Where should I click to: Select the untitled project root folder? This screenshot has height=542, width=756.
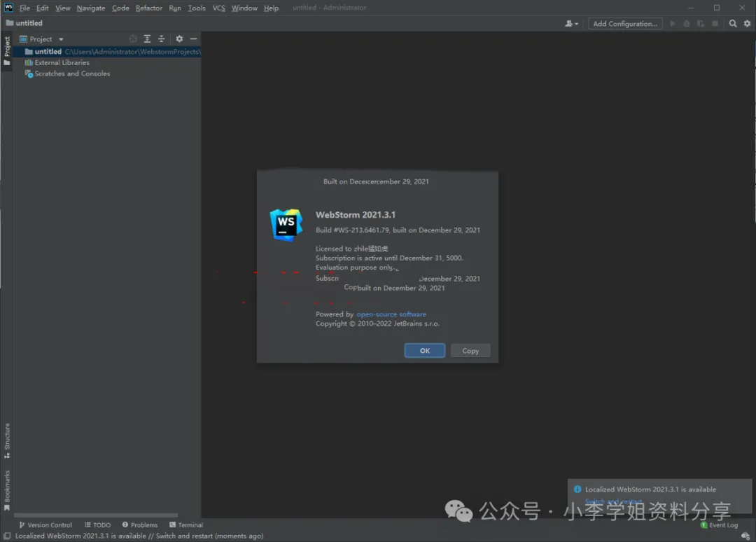[x=107, y=51]
